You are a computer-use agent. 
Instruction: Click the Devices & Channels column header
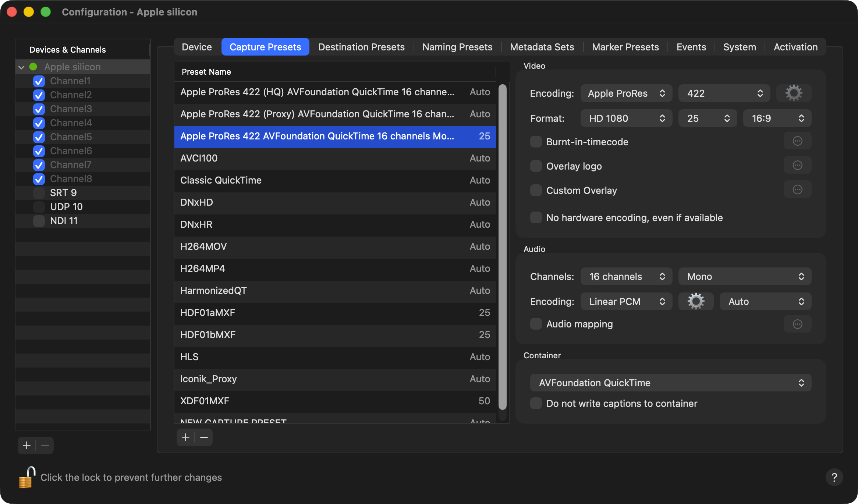click(82, 50)
